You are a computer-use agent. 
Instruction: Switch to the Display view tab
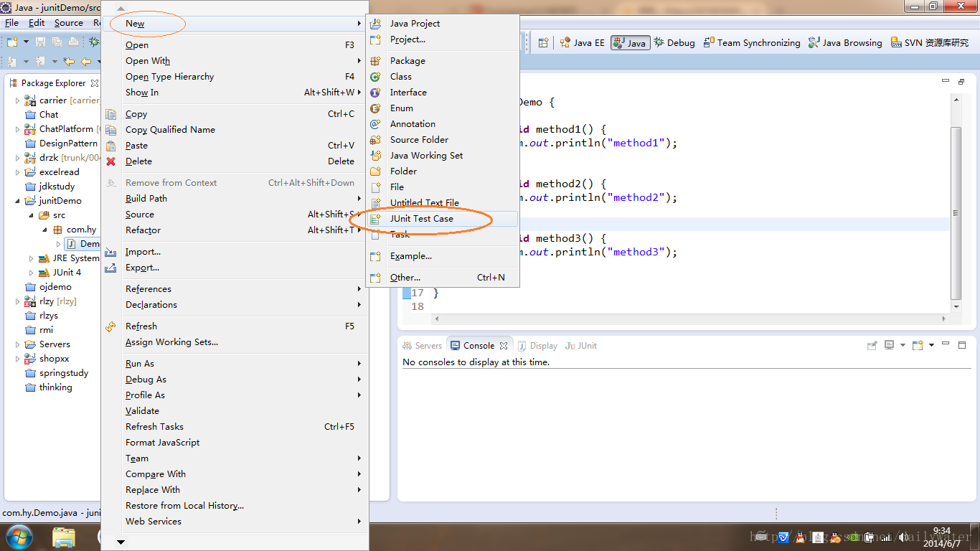[537, 346]
